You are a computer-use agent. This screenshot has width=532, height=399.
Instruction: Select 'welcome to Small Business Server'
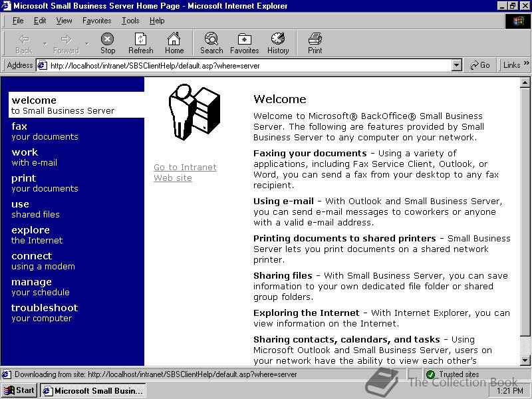point(76,105)
